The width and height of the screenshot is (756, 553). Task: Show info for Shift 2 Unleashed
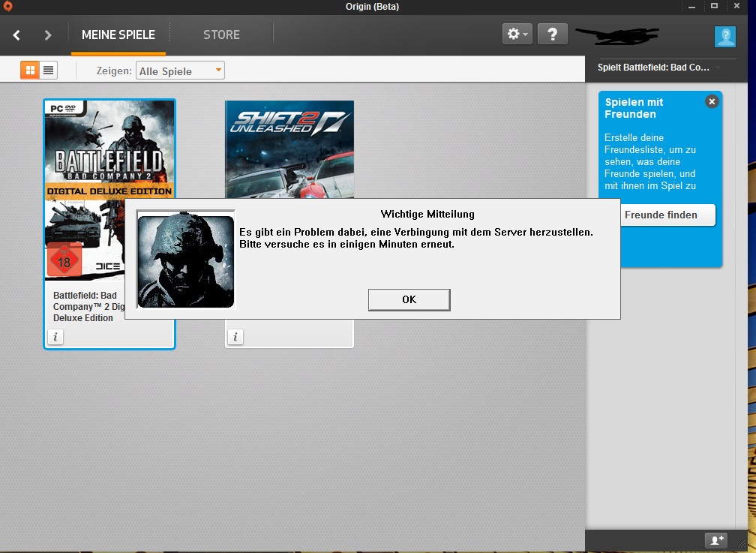coord(235,337)
